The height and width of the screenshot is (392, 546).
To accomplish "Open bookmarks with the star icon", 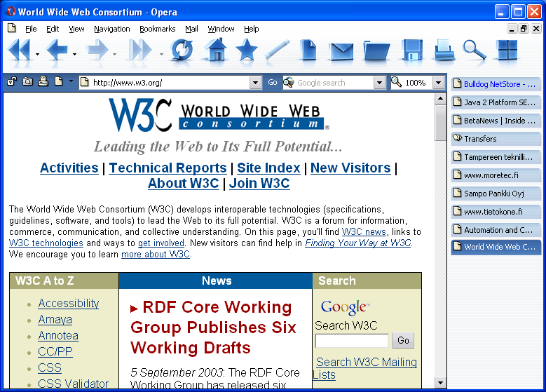I will [x=247, y=50].
